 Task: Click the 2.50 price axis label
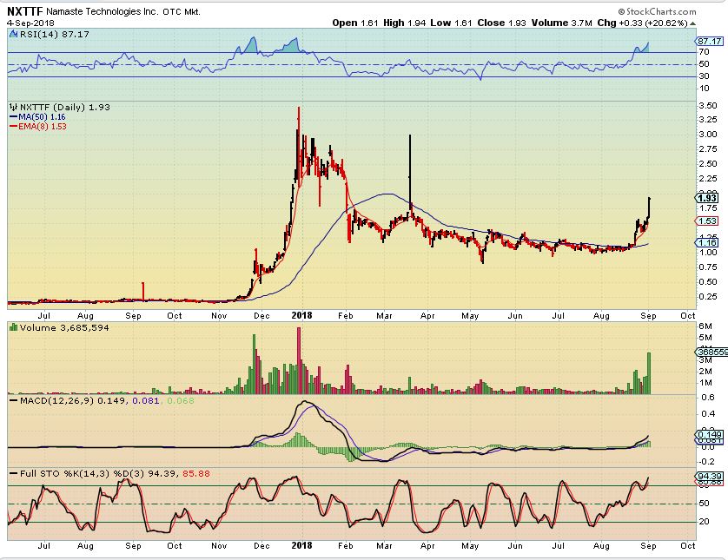[708, 164]
